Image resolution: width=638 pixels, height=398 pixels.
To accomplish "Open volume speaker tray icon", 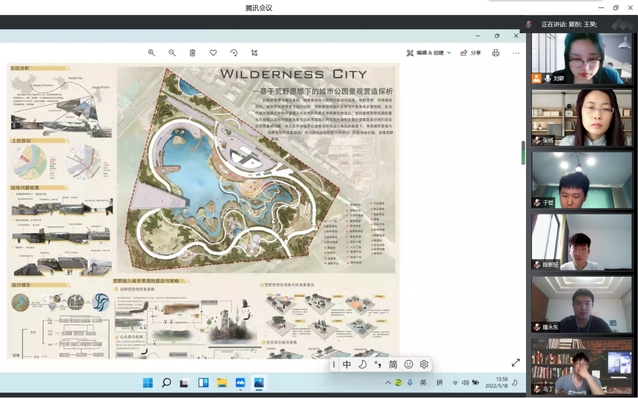I will click(x=465, y=383).
